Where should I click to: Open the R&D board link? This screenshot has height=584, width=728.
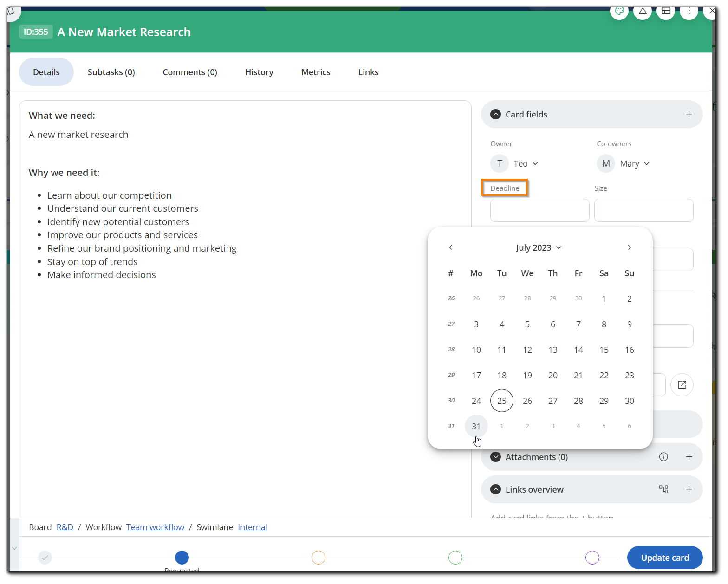(65, 527)
